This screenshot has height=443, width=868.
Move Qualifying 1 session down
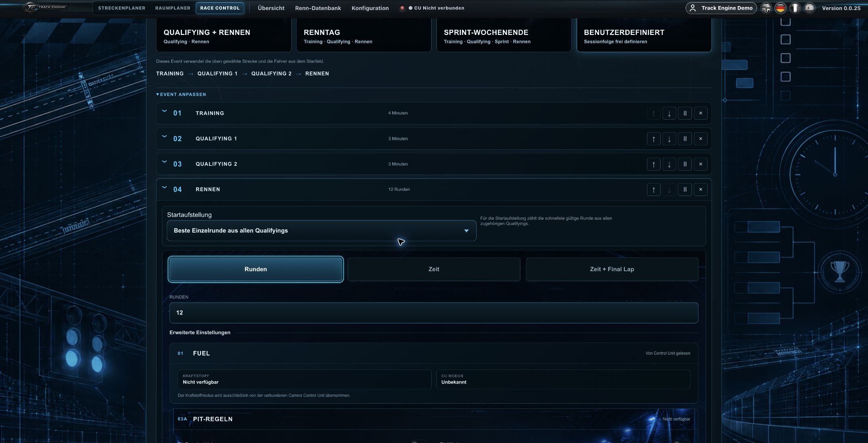click(x=669, y=139)
